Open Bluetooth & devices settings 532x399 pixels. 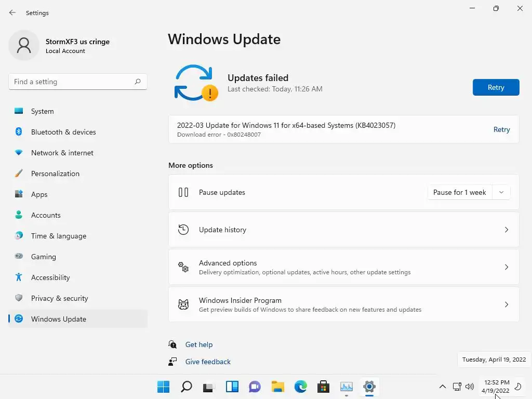pyautogui.click(x=78, y=132)
